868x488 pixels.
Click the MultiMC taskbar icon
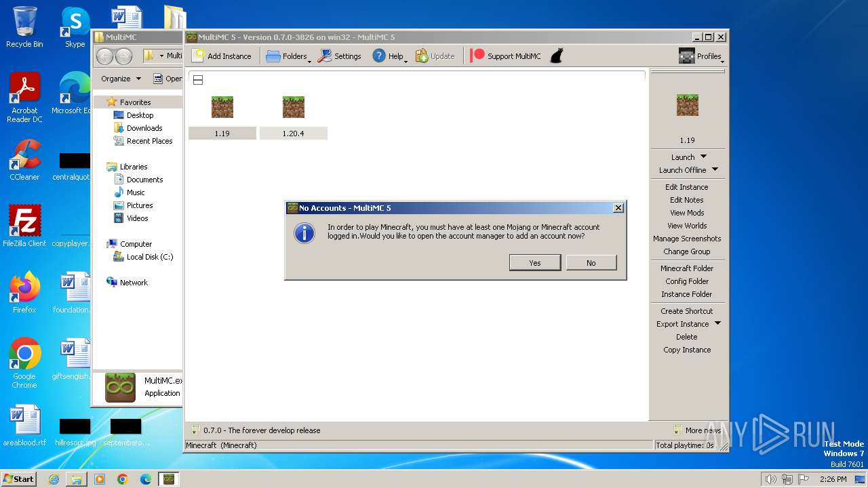point(168,479)
